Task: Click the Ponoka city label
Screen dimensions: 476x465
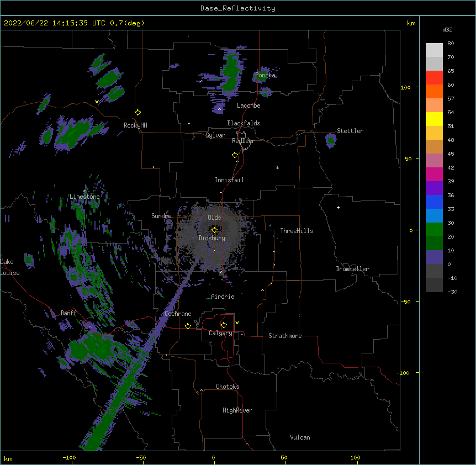Action: pos(265,75)
